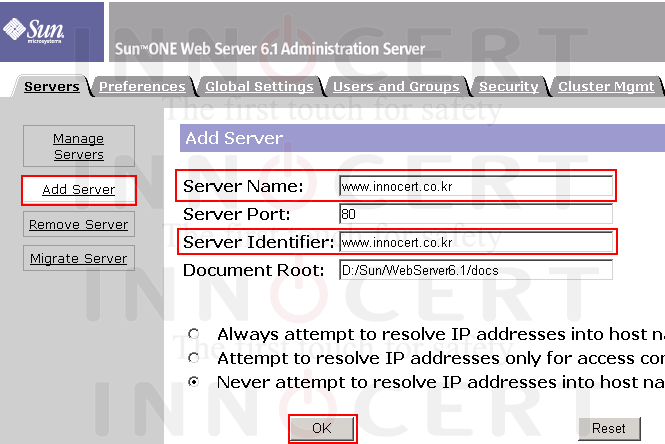
Task: Open the Manage Servers link
Action: (x=79, y=146)
